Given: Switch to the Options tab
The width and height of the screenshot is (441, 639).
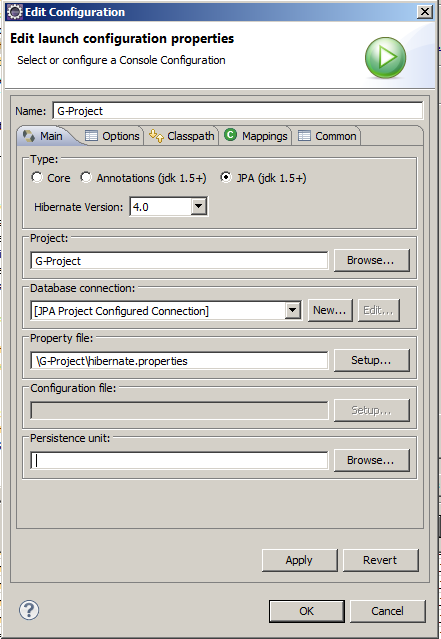Looking at the screenshot, I should click(x=112, y=136).
